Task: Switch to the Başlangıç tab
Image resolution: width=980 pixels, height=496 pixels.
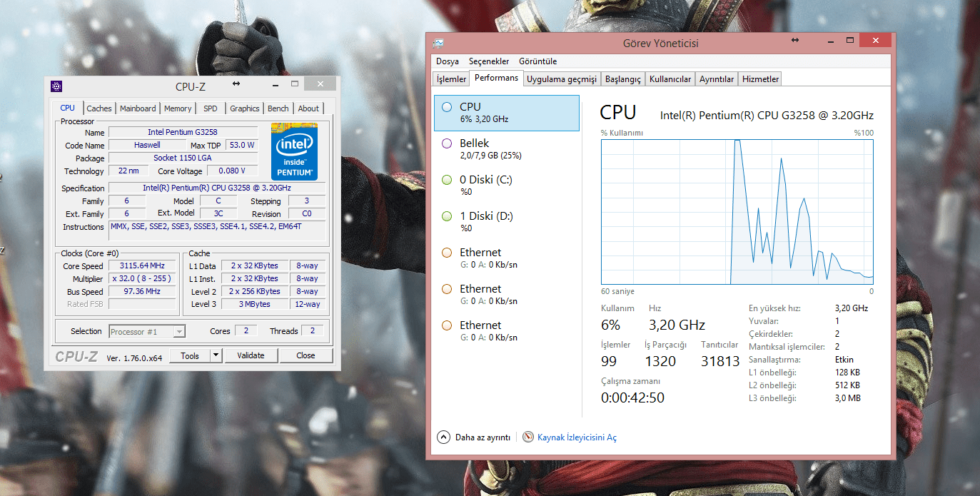Action: tap(623, 79)
